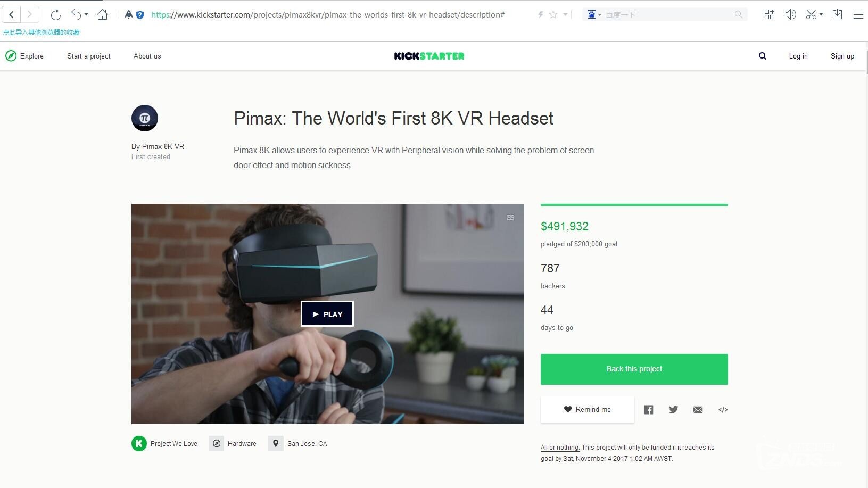
Task: Toggle closed captions CC on video
Action: click(510, 217)
